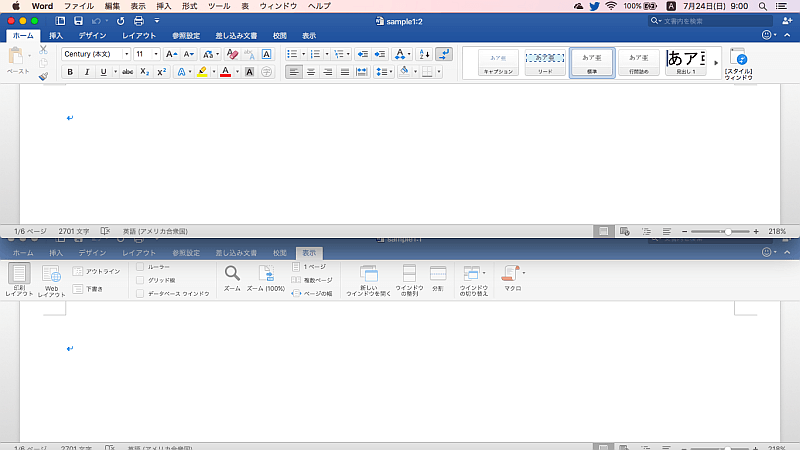Click Split window button in lower ribbon
The width and height of the screenshot is (800, 450).
(438, 279)
